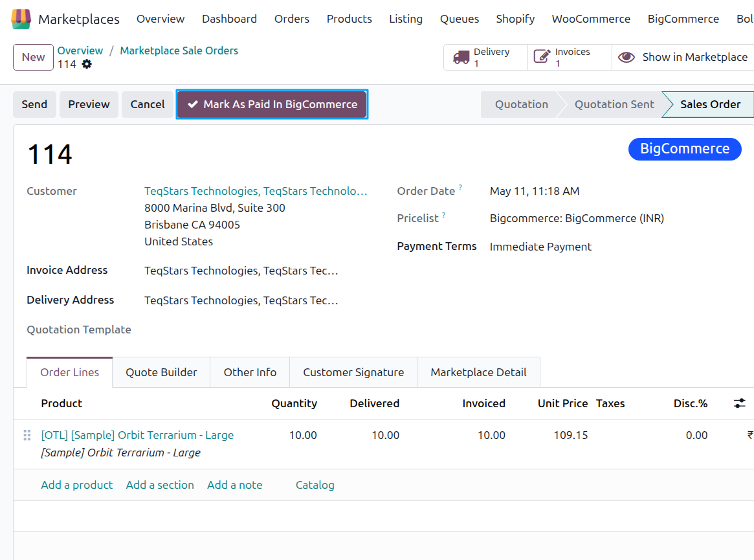The width and height of the screenshot is (754, 560).
Task: Switch to the Quote Builder tab
Action: pyautogui.click(x=161, y=372)
